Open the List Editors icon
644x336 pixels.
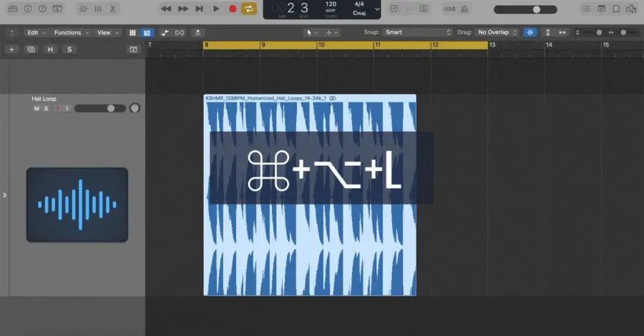586,9
